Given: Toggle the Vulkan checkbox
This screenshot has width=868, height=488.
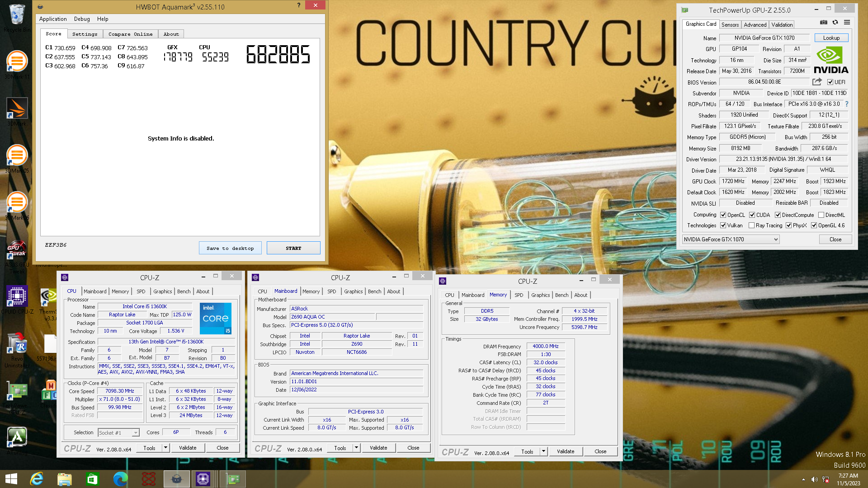Looking at the screenshot, I should 723,225.
